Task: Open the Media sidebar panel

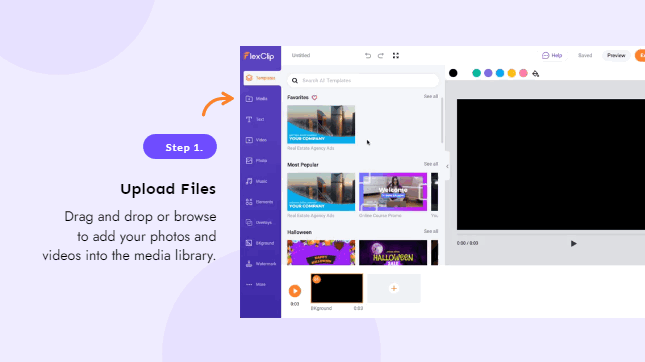Action: coord(257,99)
